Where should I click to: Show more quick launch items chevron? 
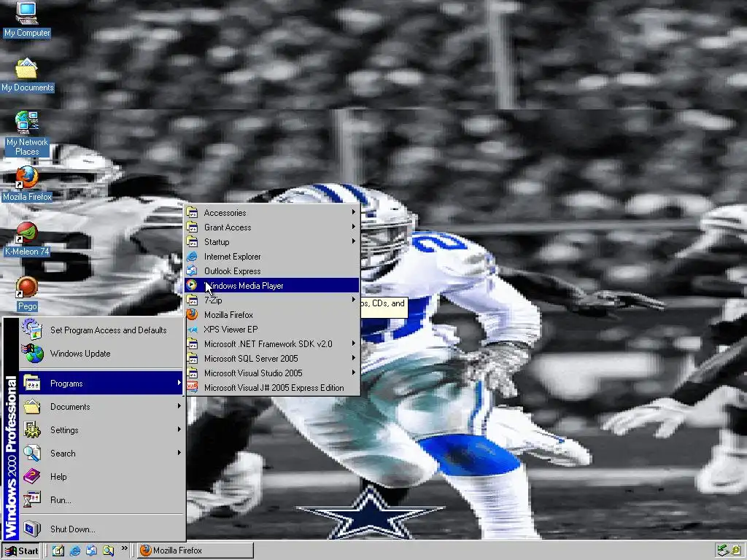[124, 548]
